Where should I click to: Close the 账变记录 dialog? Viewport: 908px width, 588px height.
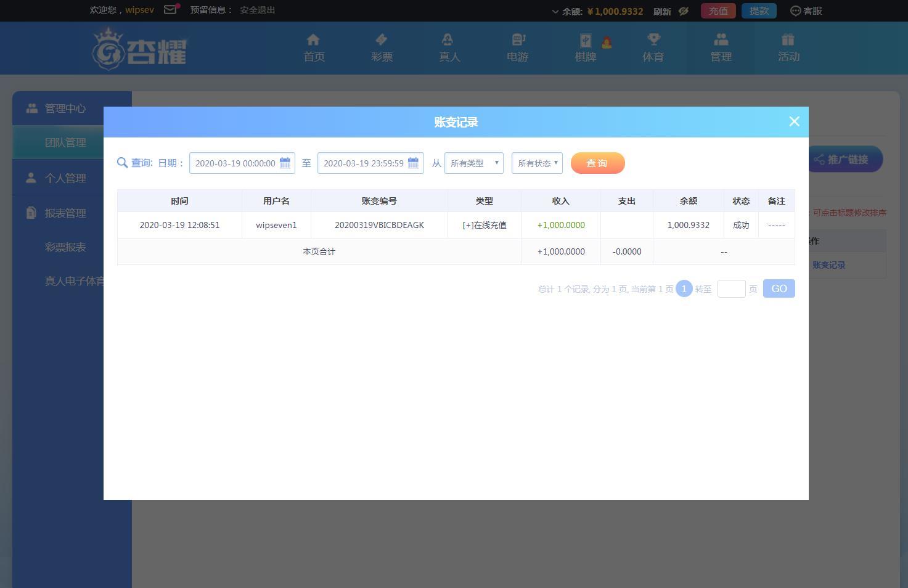pyautogui.click(x=794, y=122)
